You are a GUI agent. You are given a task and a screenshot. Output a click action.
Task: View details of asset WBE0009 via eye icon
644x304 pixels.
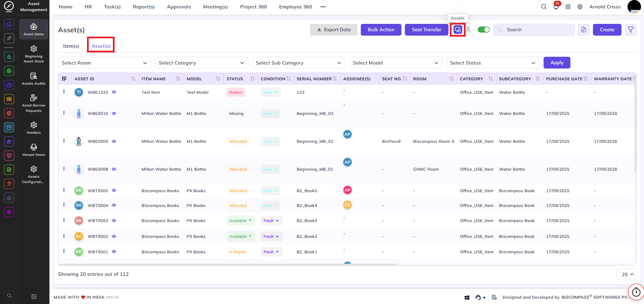tap(114, 141)
